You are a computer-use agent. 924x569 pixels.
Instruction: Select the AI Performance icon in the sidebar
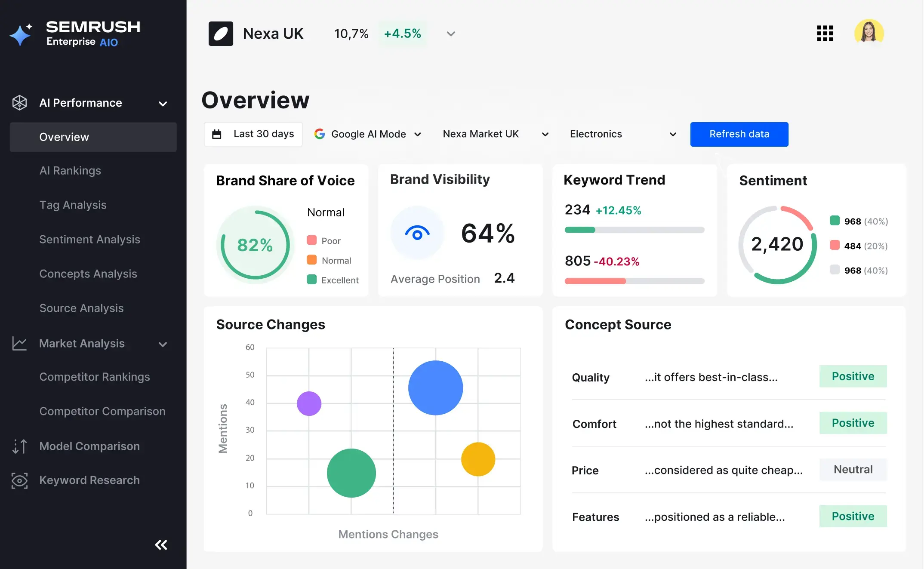(x=19, y=103)
